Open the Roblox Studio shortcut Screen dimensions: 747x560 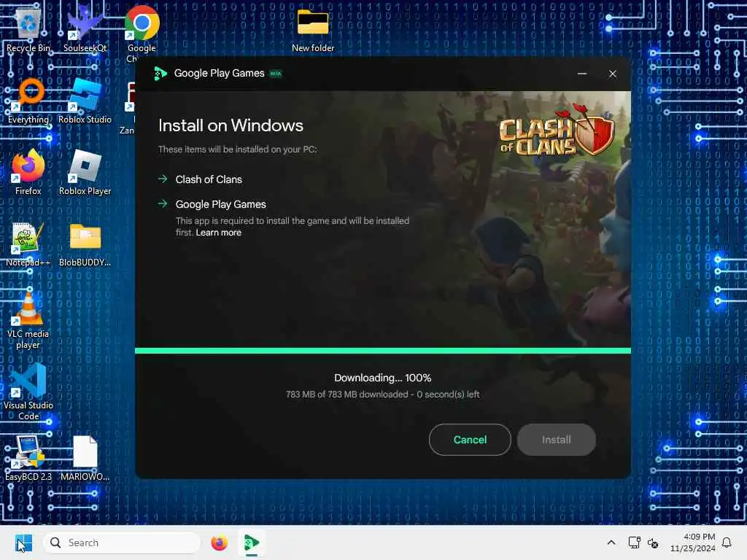pyautogui.click(x=85, y=100)
